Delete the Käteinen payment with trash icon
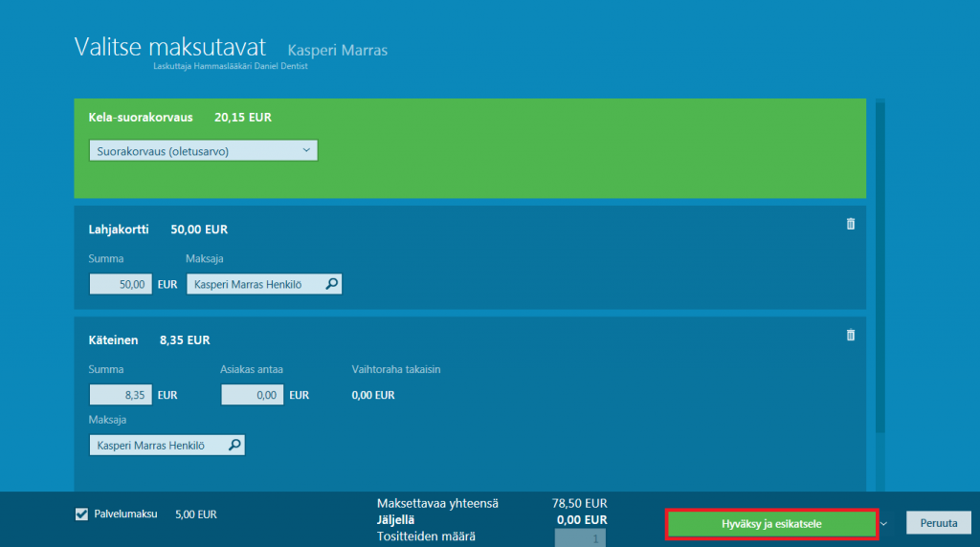Viewport: 980px width, 547px height. (x=851, y=335)
